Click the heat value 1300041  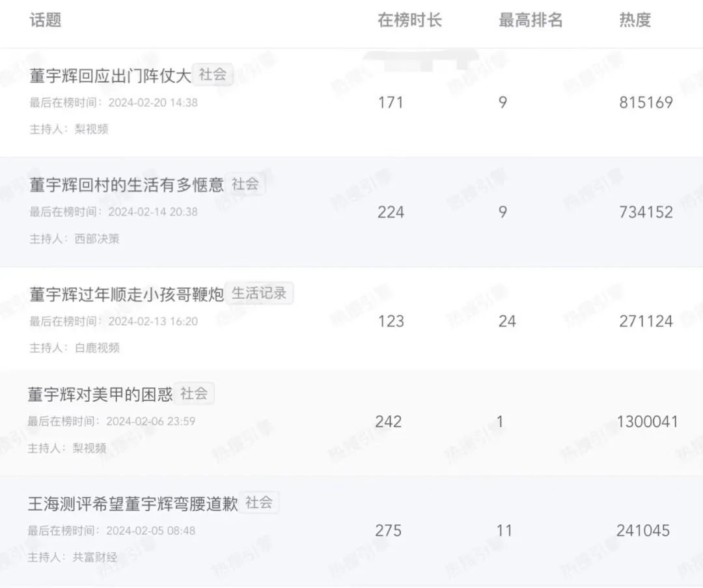[648, 421]
